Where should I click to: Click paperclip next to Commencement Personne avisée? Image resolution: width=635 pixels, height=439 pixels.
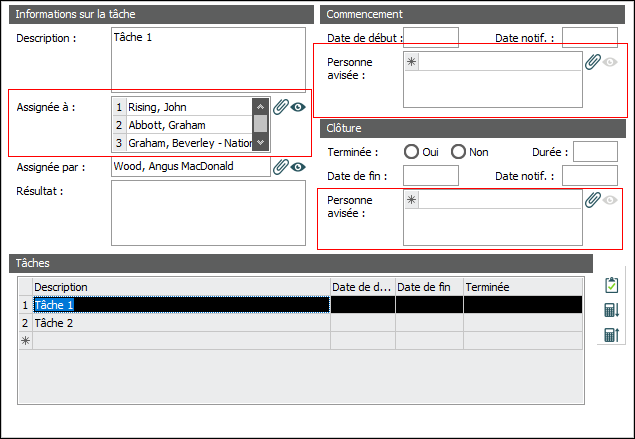tap(592, 62)
